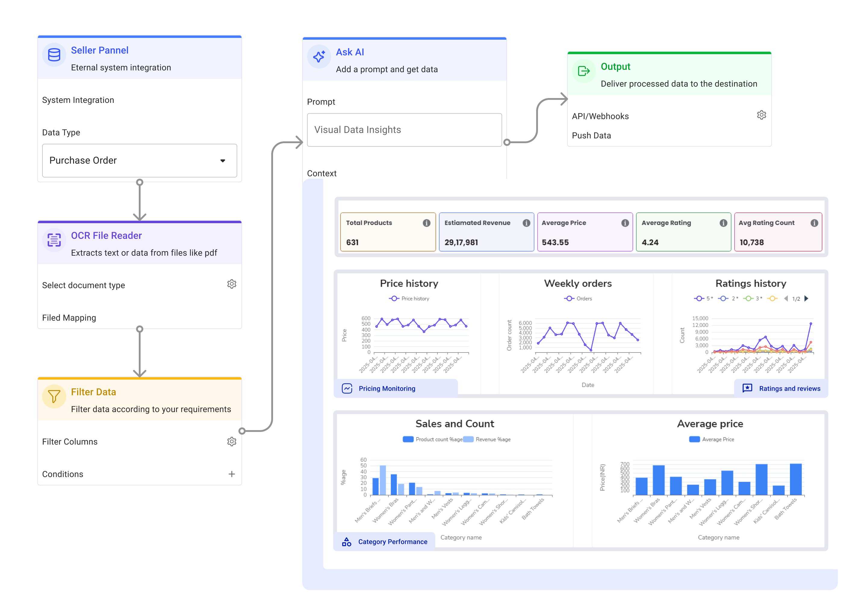Click the Ask AI sparkle icon
Screen dimensions: 867x616
[x=319, y=57]
